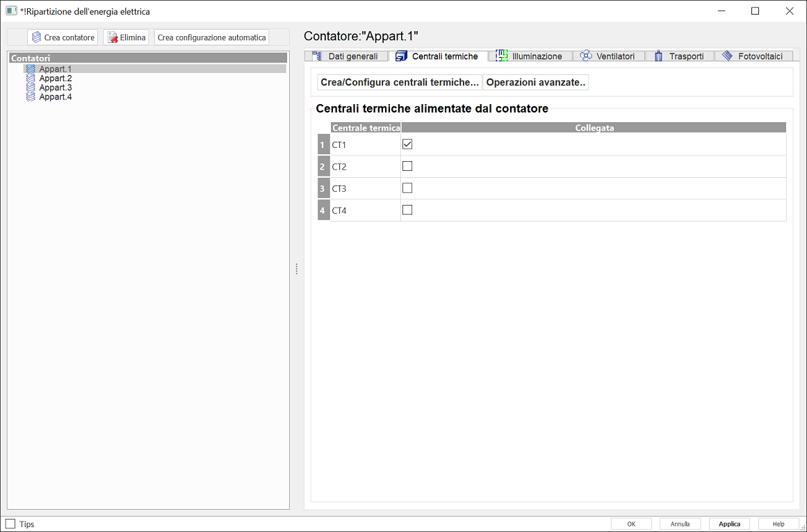Viewport: 807px width, 532px height.
Task: Enable the CT2 Collegata checkbox
Action: [x=407, y=166]
